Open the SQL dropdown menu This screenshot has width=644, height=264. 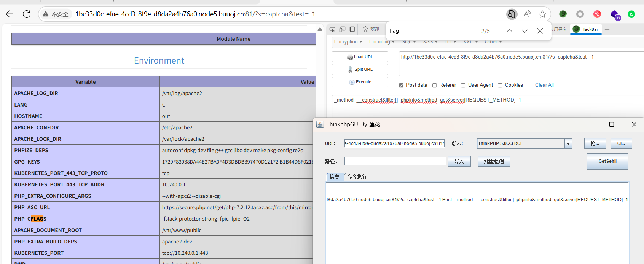pyautogui.click(x=408, y=42)
